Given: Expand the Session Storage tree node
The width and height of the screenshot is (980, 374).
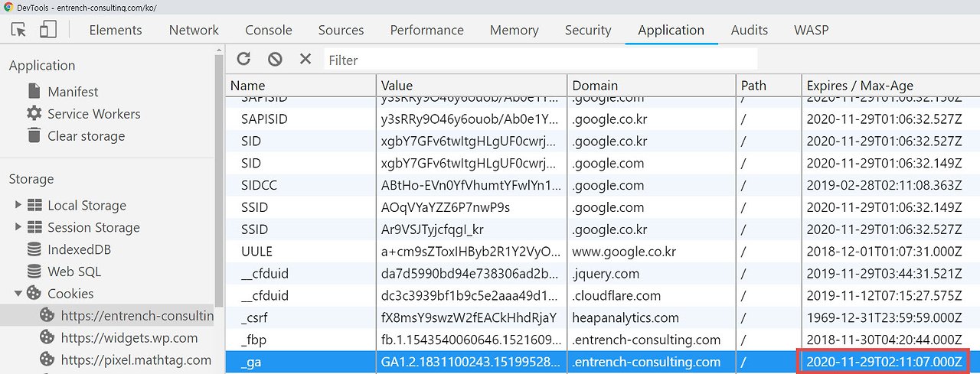Looking at the screenshot, I should tap(18, 227).
